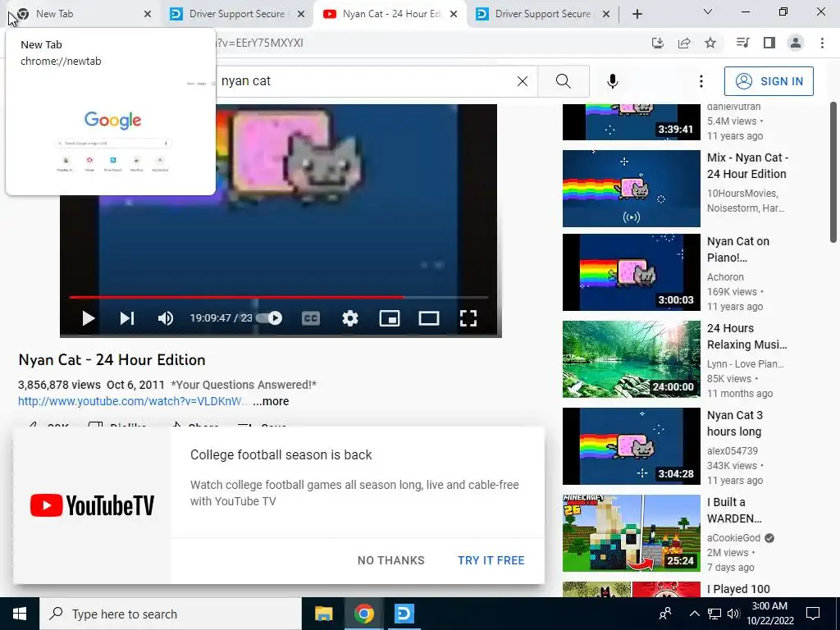Clear the nyan cat search text
The height and width of the screenshot is (630, 840).
(x=523, y=81)
